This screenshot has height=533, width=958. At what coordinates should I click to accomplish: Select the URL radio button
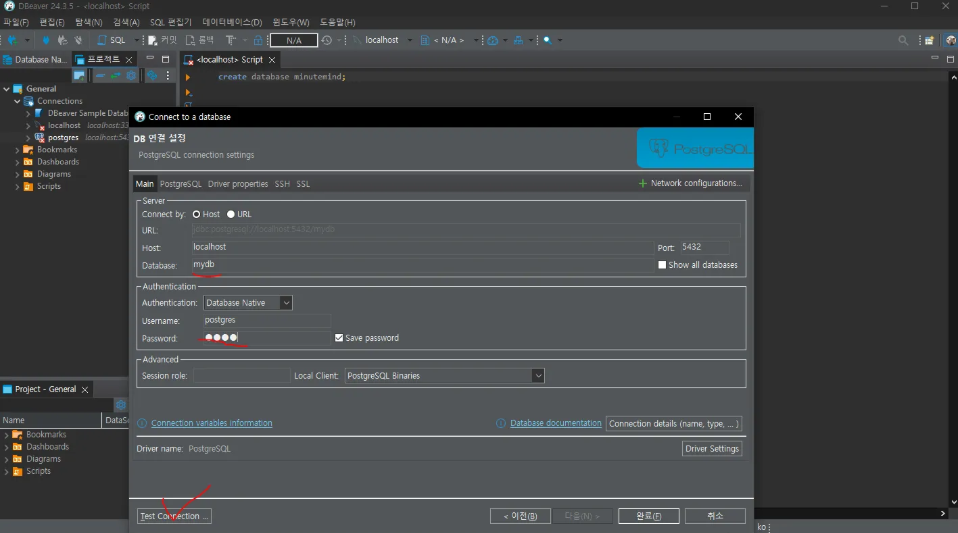coord(230,215)
